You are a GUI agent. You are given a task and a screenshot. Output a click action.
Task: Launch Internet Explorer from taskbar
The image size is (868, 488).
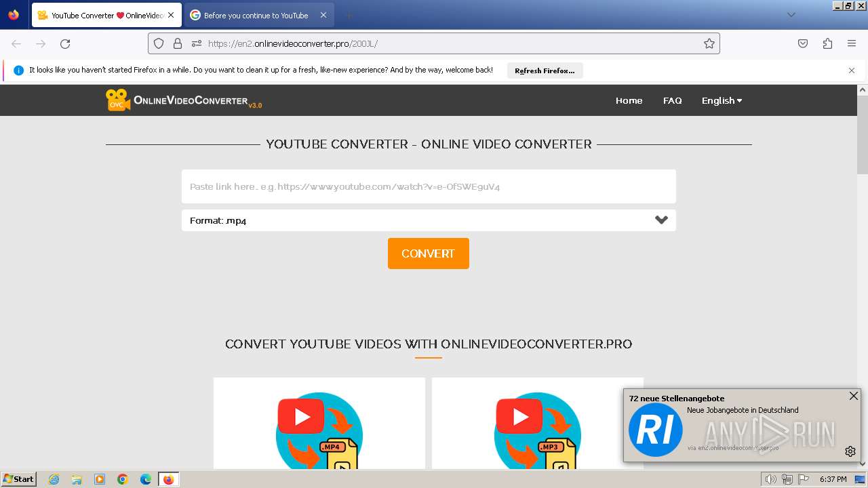point(54,479)
